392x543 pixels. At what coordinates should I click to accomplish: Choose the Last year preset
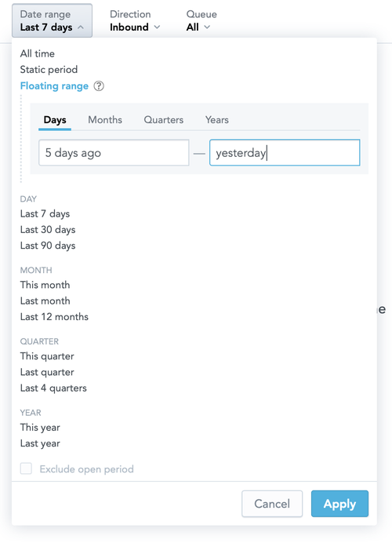[x=40, y=443]
